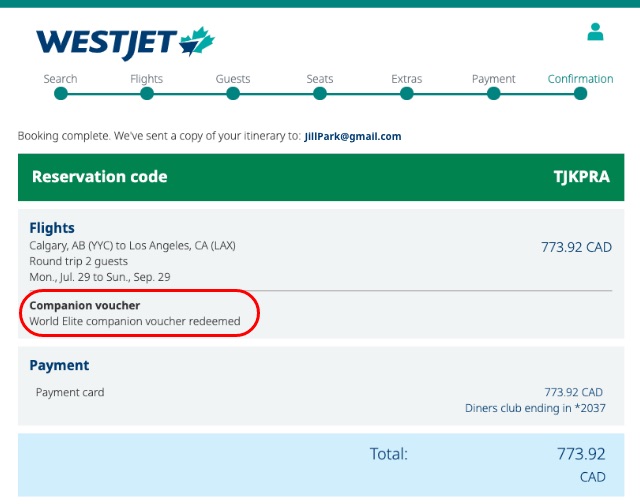The height and width of the screenshot is (504, 640).
Task: Open the Confirmation step label
Action: pos(580,79)
